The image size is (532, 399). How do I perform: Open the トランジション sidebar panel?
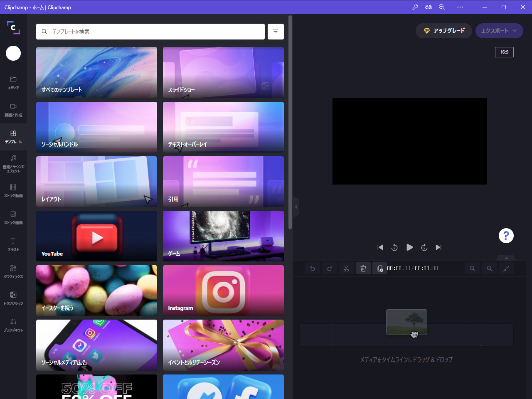pyautogui.click(x=13, y=298)
